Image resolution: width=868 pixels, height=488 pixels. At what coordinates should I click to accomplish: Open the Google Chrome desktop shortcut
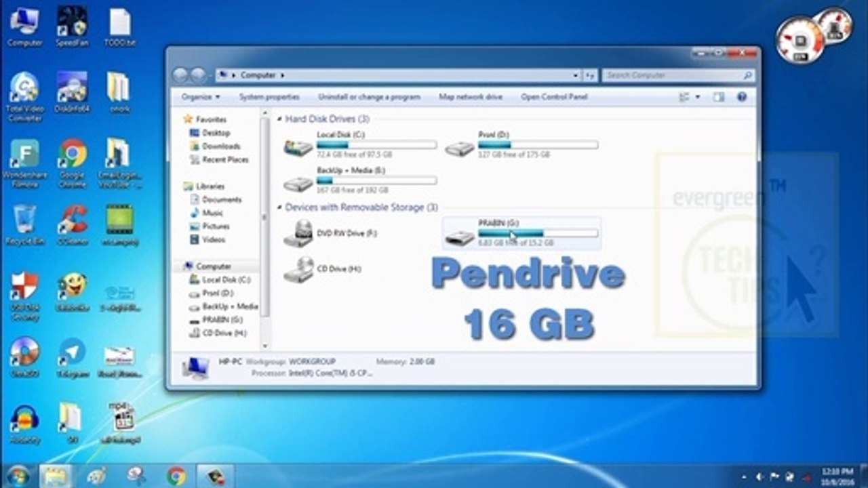click(x=72, y=163)
